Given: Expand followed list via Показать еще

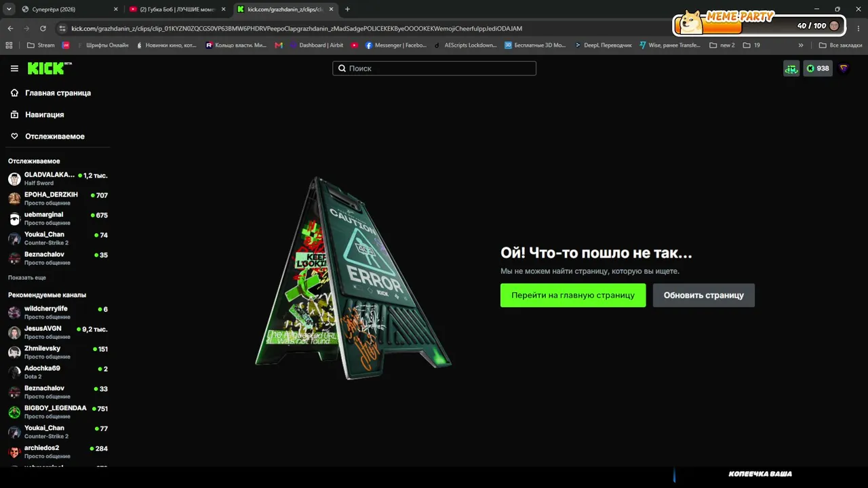Looking at the screenshot, I should [27, 278].
